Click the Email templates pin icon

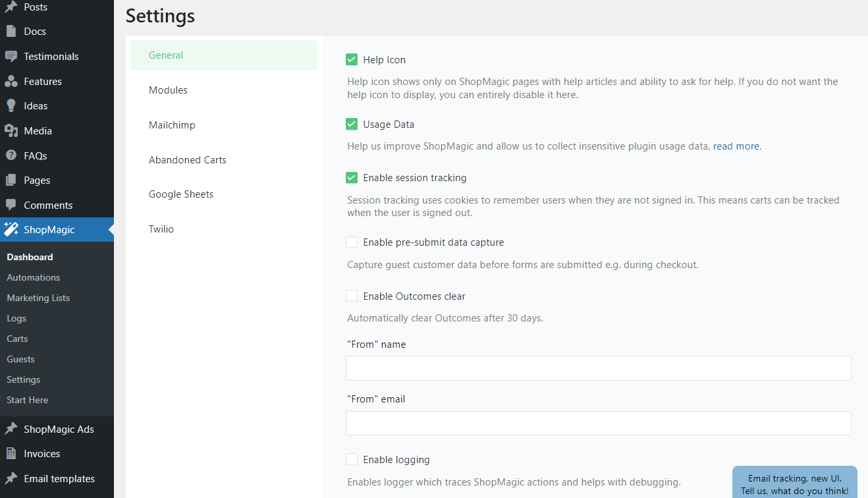click(x=11, y=478)
